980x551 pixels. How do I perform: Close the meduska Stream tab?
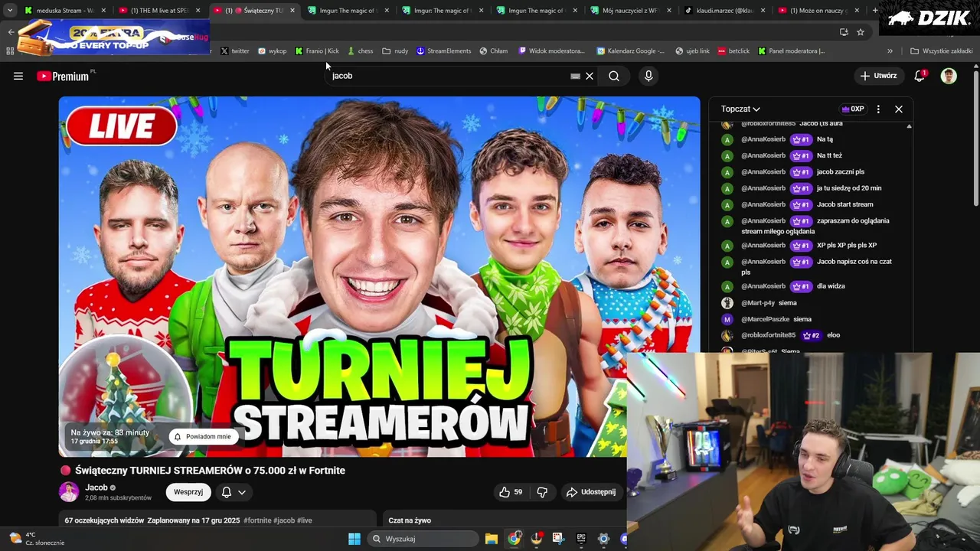(103, 11)
